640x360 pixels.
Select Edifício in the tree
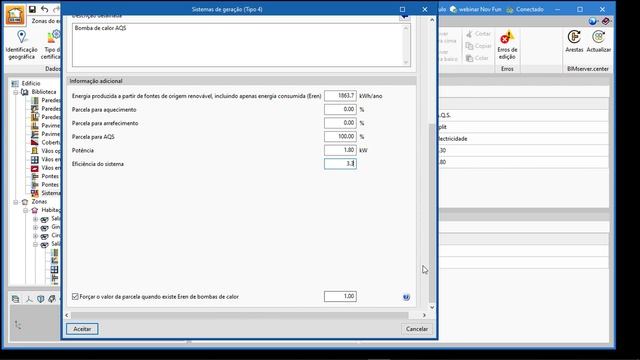point(31,83)
